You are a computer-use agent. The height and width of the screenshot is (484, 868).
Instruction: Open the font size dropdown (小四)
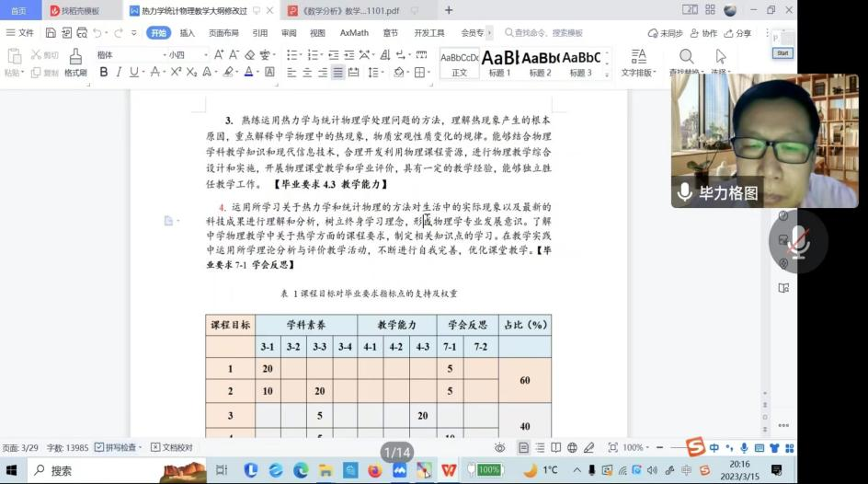coord(181,55)
